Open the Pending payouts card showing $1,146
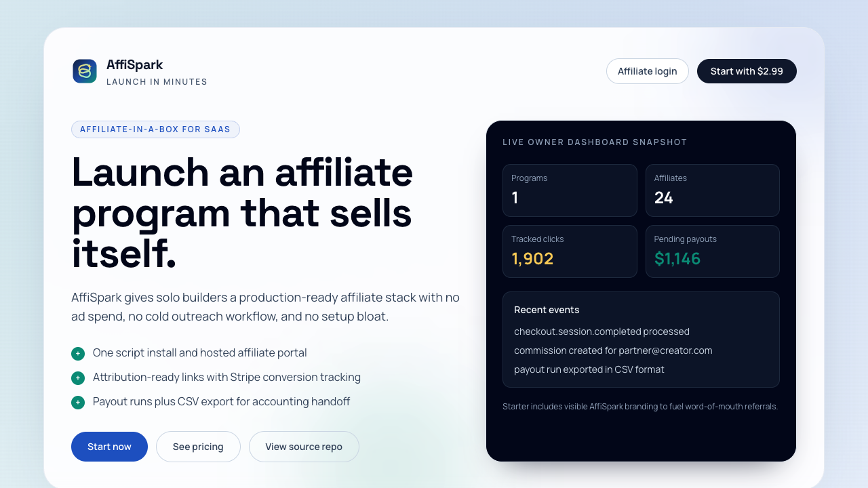This screenshot has height=488, width=868. point(713,251)
